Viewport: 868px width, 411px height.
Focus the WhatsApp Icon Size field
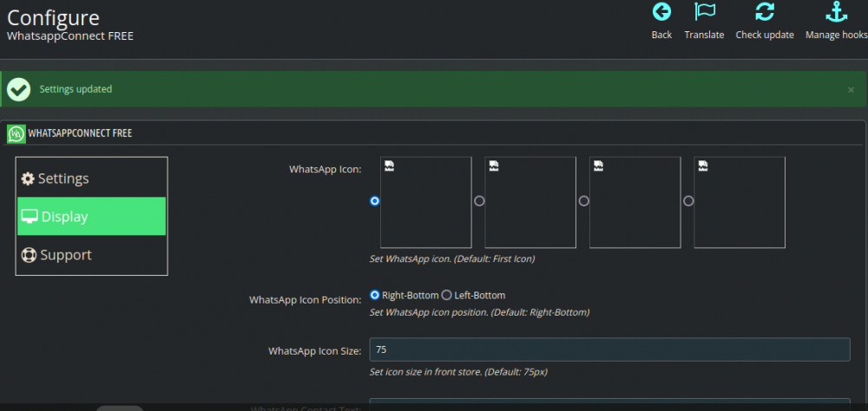click(609, 349)
